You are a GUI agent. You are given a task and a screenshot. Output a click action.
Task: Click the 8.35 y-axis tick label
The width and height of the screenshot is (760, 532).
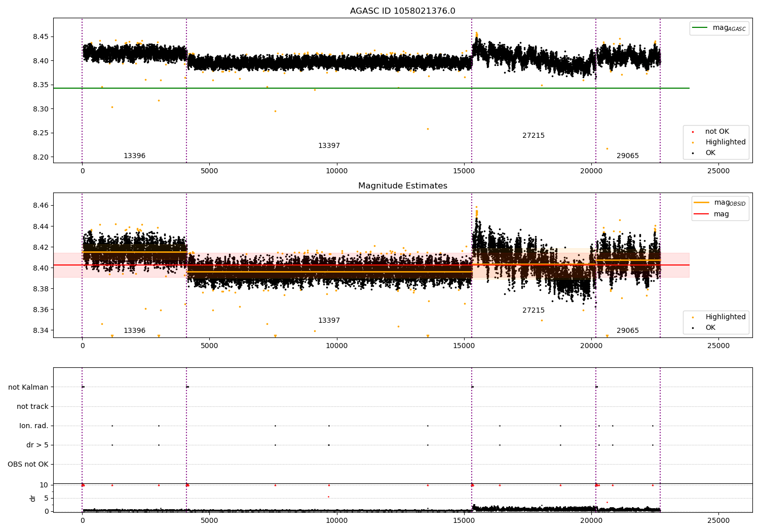tap(40, 85)
